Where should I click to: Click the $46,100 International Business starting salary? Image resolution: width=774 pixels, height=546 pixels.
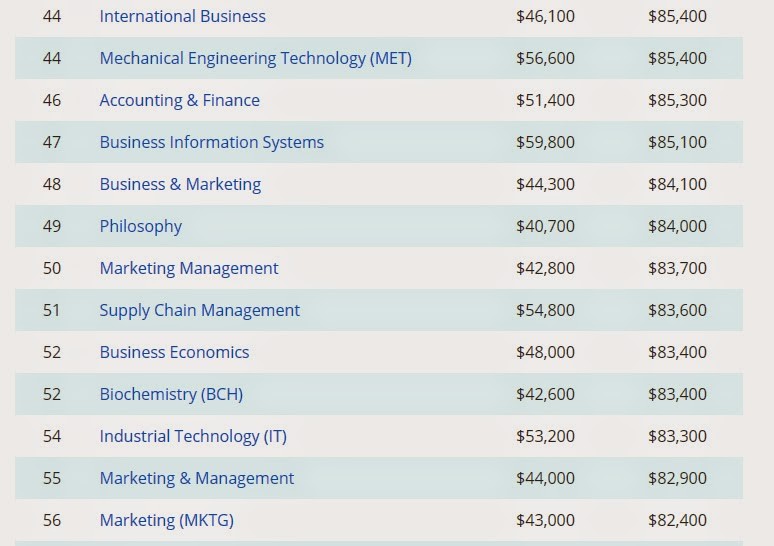pyautogui.click(x=545, y=16)
